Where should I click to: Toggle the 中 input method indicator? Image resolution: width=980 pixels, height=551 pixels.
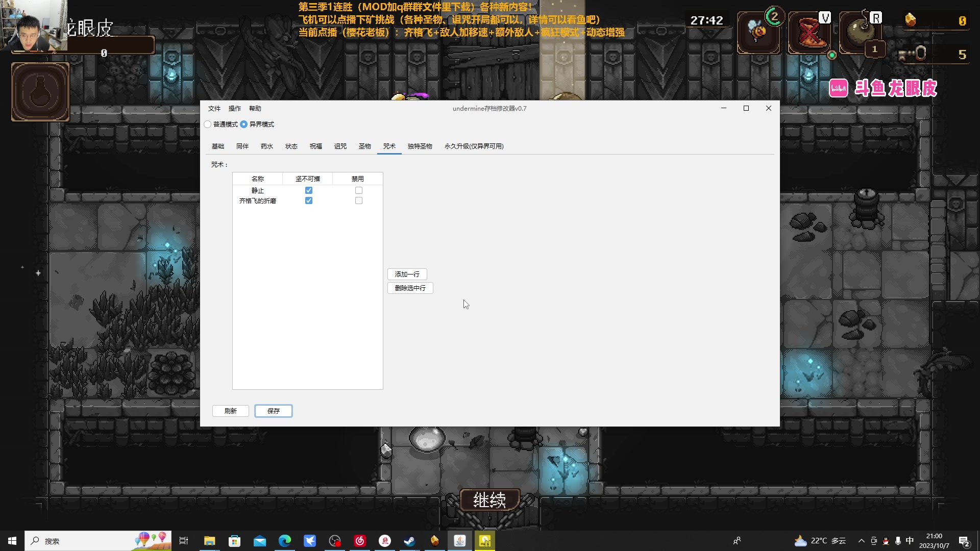pyautogui.click(x=910, y=541)
